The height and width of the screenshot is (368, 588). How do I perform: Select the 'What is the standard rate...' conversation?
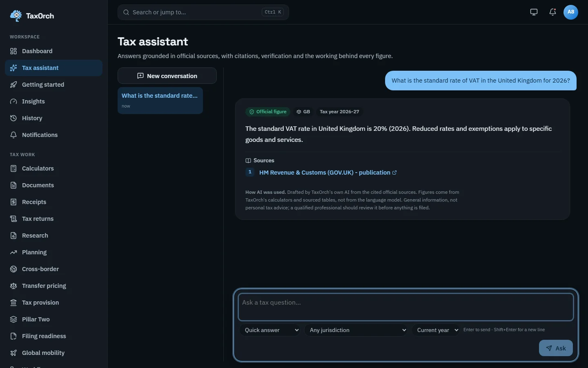[x=160, y=101]
